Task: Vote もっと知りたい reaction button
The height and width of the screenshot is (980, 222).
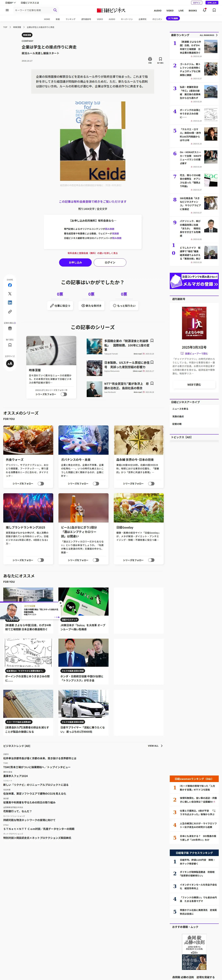Action: coord(124,305)
